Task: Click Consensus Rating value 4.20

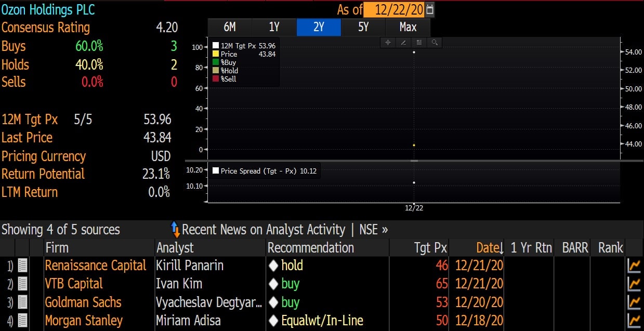Action: click(167, 27)
